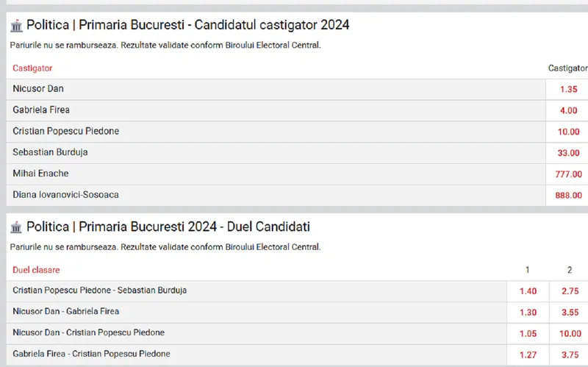Select the 777.00 odds for Mihai Enache
588x367 pixels.
click(x=567, y=174)
